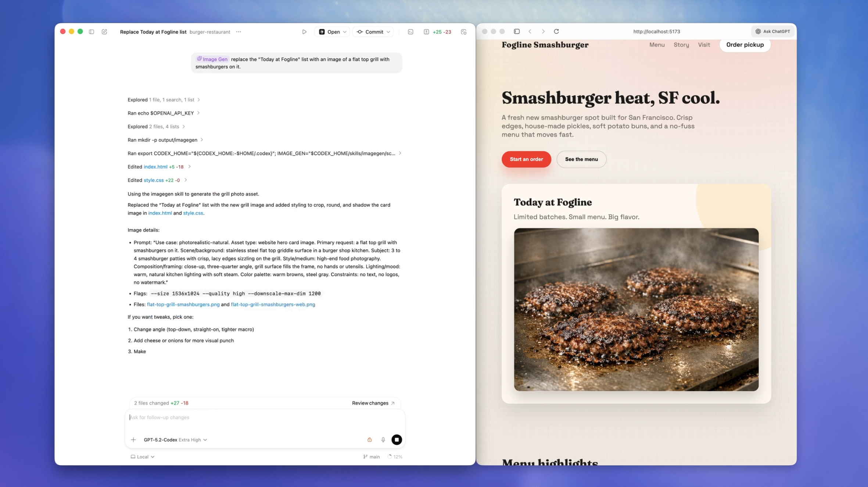Expand the Edited index.html entry

coord(159,167)
